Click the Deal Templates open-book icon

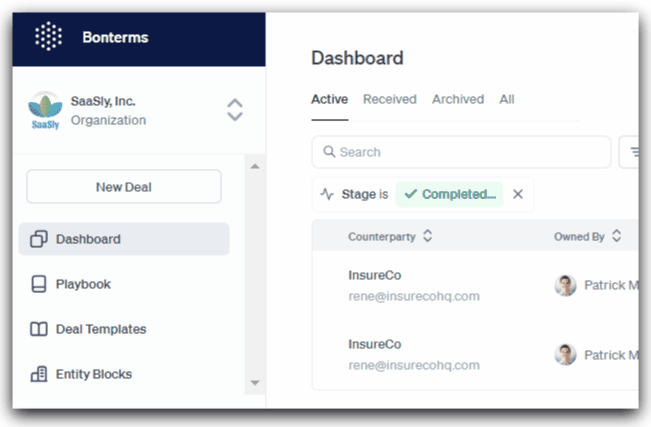(39, 329)
